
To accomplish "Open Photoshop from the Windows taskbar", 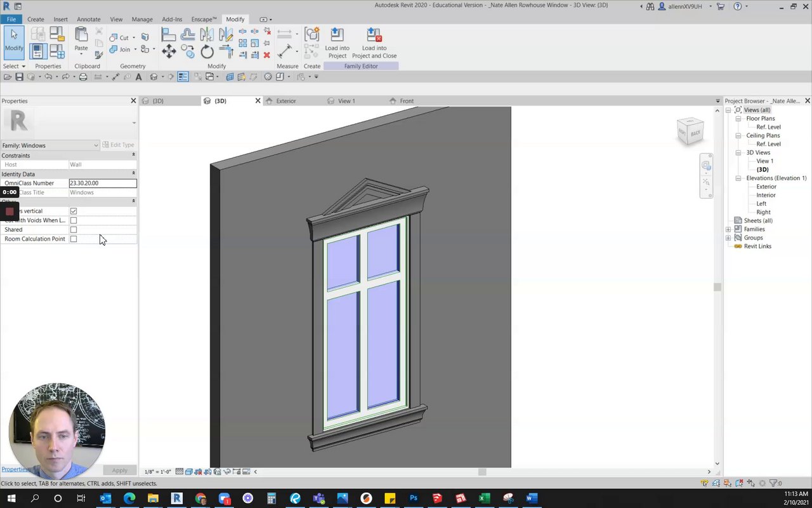I will [x=414, y=498].
